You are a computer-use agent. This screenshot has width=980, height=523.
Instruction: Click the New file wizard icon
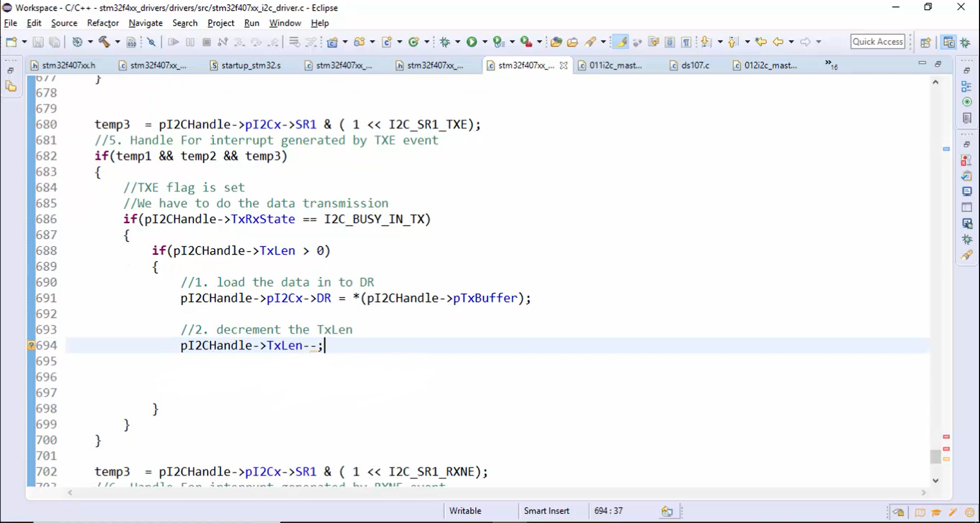tap(11, 42)
